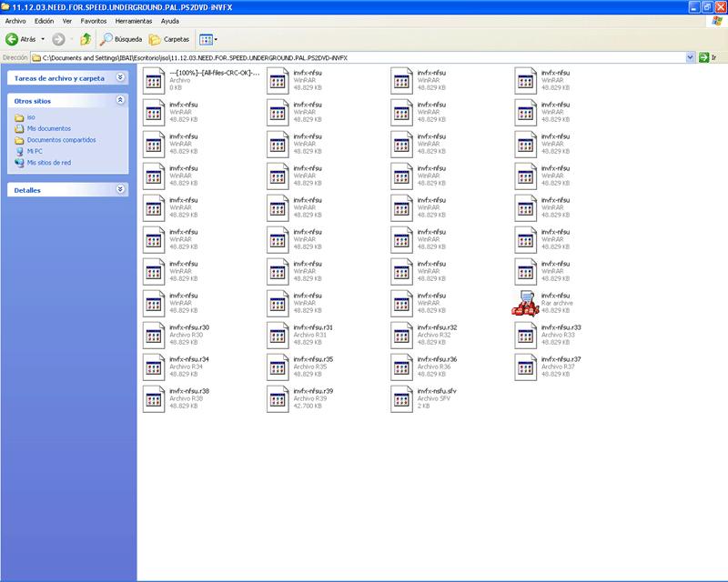Click the address bar path field

click(362, 57)
